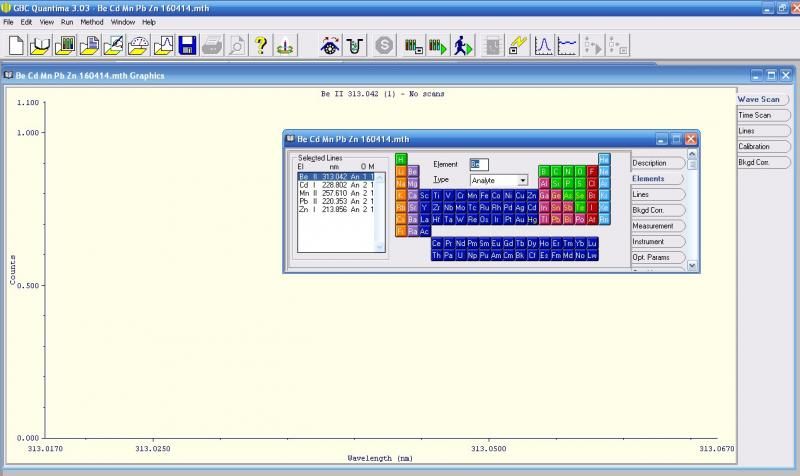Screen dimensions: 800x476
Task: Maximize the method window
Action: coord(676,139)
